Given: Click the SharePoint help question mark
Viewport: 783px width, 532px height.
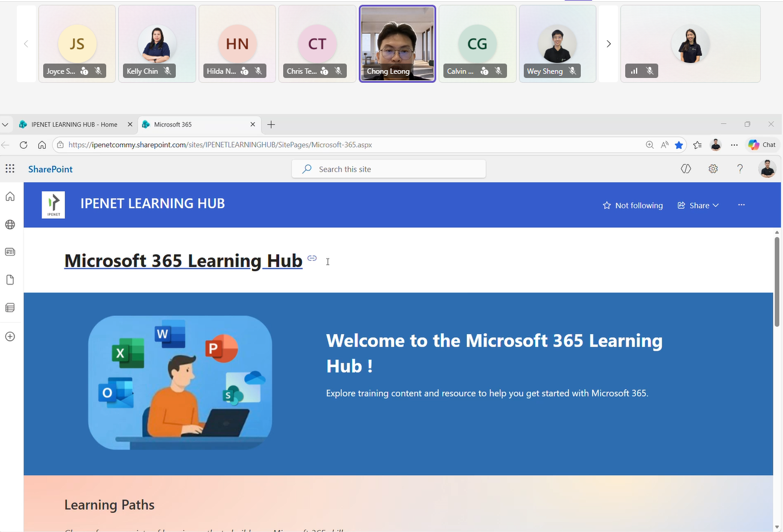Looking at the screenshot, I should click(x=740, y=169).
